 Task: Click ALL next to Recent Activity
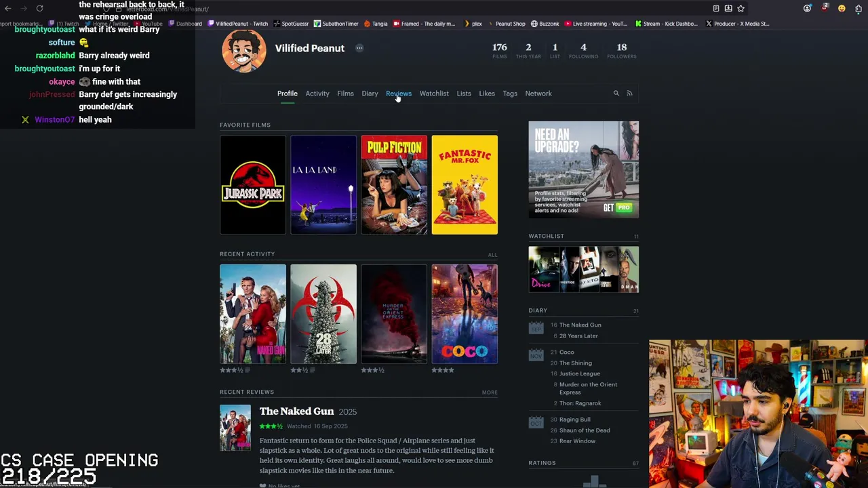tap(492, 255)
